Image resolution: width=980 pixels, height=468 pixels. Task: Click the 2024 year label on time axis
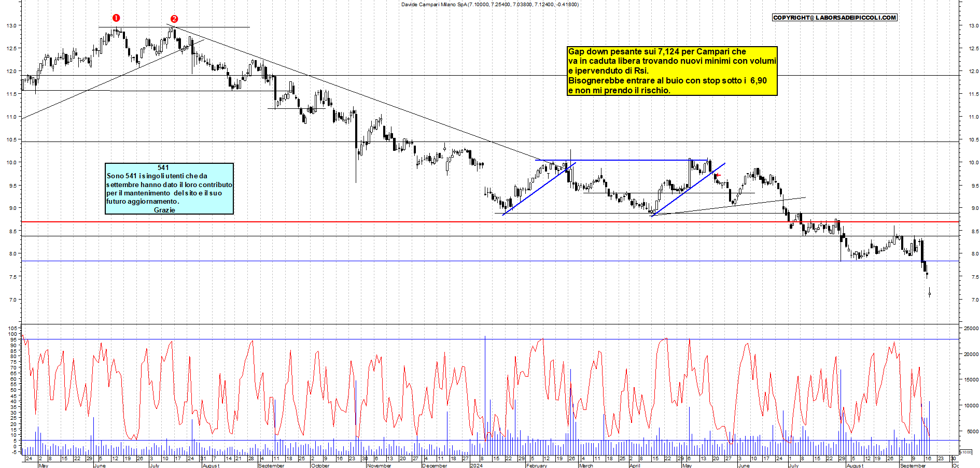coord(476,465)
